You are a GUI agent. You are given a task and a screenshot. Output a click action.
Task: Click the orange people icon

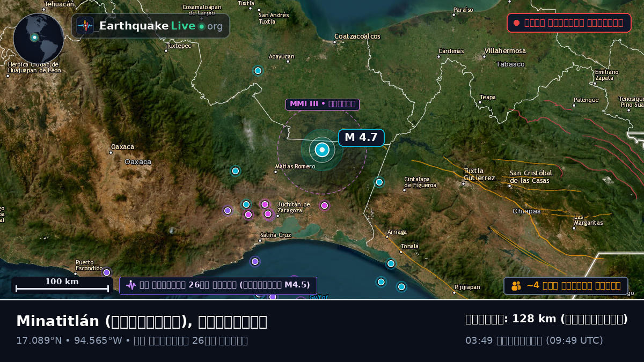point(516,286)
